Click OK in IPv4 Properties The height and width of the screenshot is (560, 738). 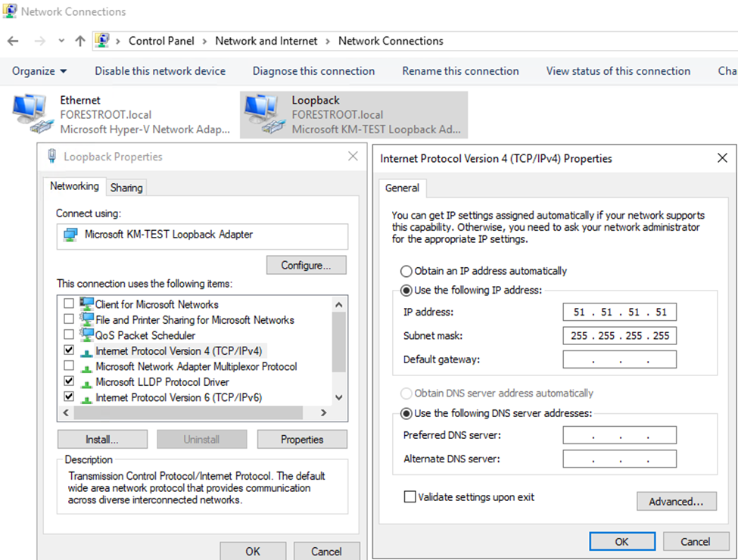point(621,541)
